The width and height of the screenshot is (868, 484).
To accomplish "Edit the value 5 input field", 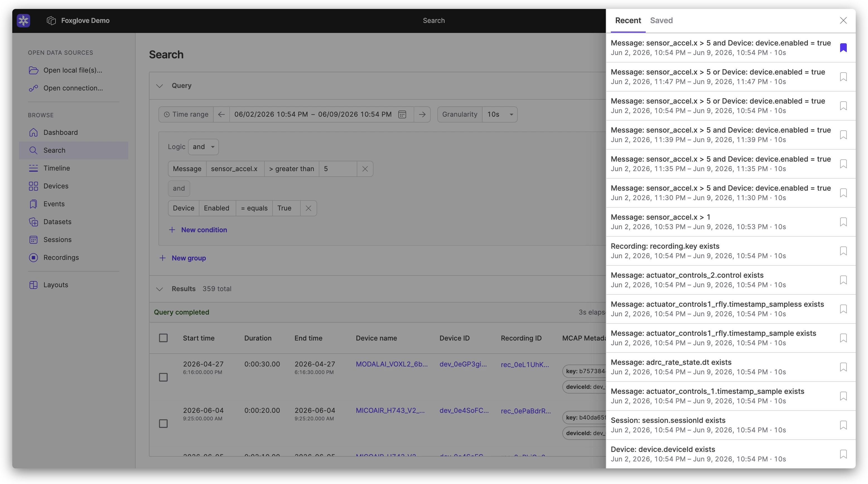I will 337,169.
